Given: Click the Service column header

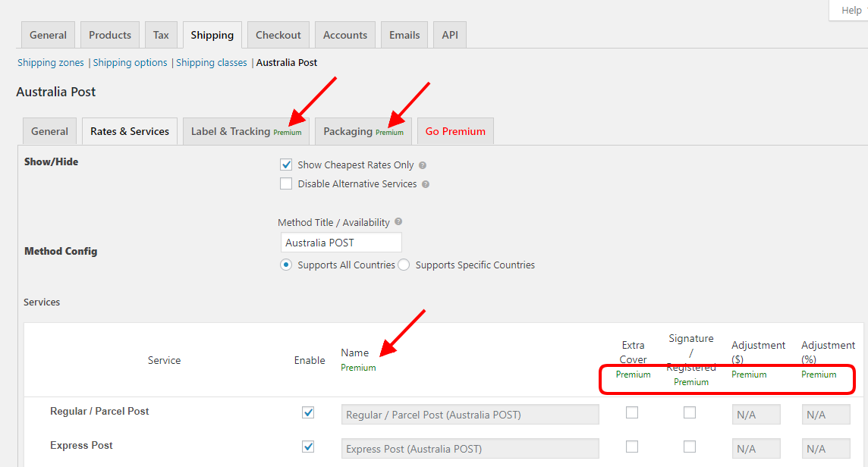Looking at the screenshot, I should (x=164, y=360).
